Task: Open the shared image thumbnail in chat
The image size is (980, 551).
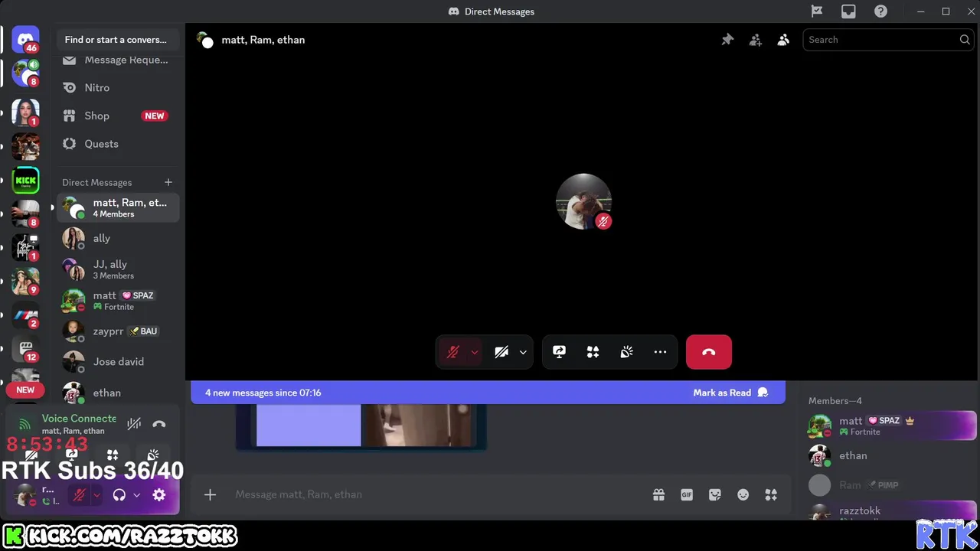Action: click(361, 426)
